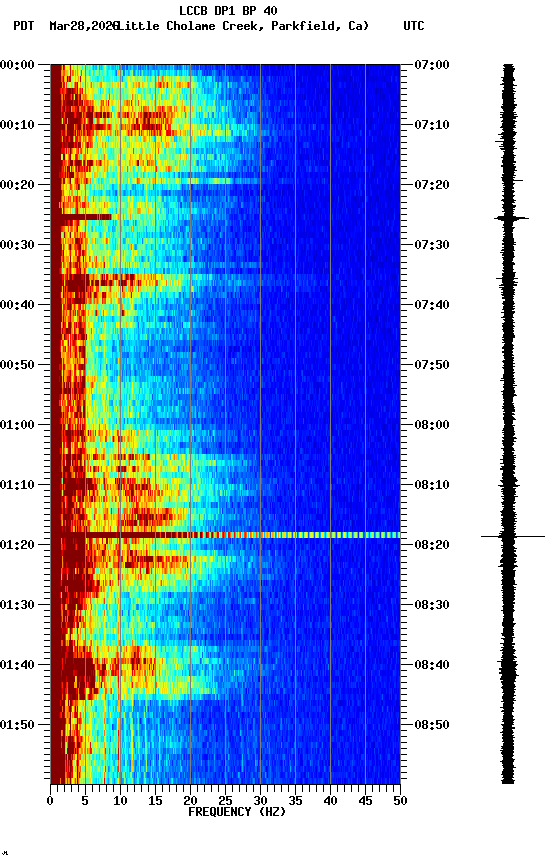Click the title text LCCB DP1 BP 40
Image resolution: width=552 pixels, height=864 pixels.
(x=228, y=10)
